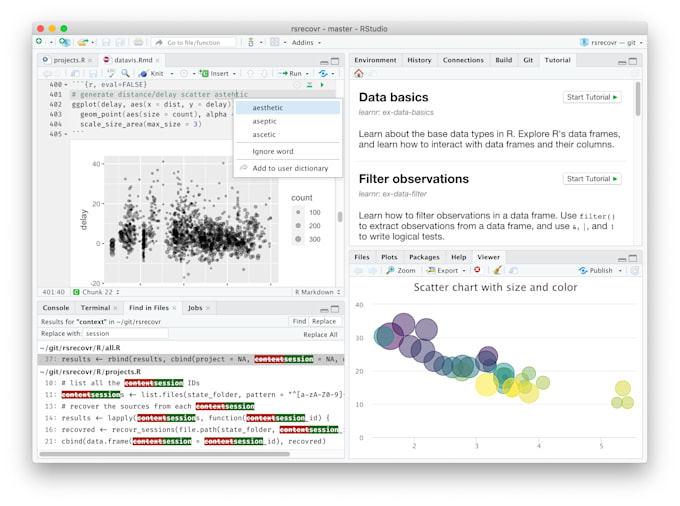This screenshot has width=680, height=506.
Task: Select the 'aesthetic' spelling suggestion
Action: pos(288,108)
